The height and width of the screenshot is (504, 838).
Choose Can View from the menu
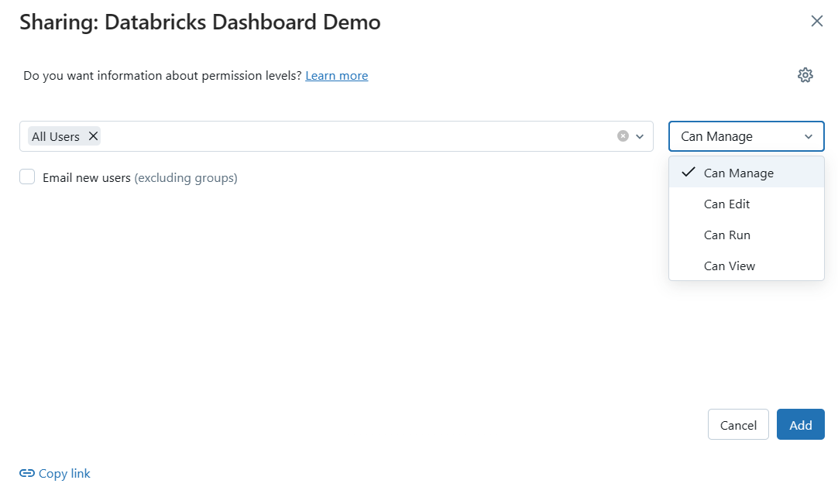(x=729, y=266)
